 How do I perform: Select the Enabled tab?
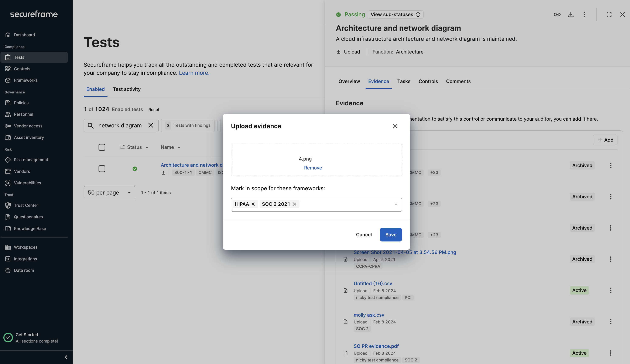point(95,89)
